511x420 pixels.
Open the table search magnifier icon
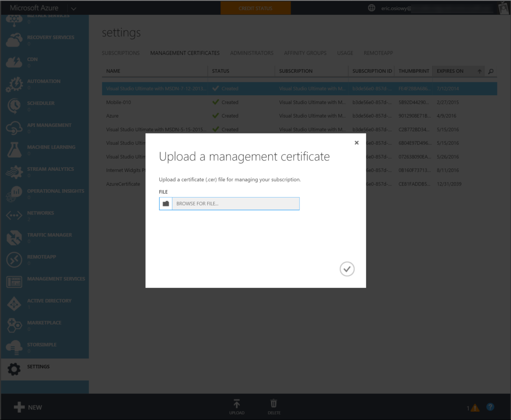[491, 71]
